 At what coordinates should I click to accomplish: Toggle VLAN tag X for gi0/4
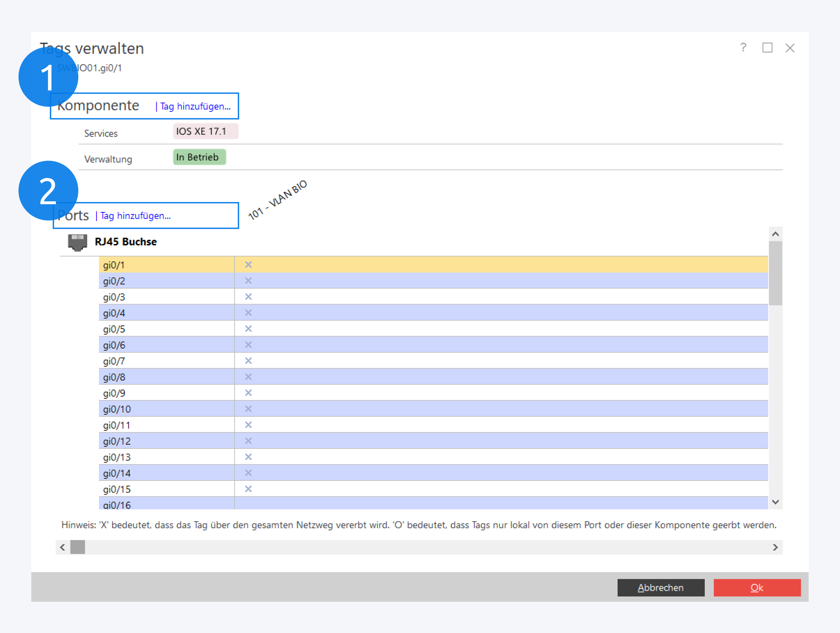click(x=248, y=313)
